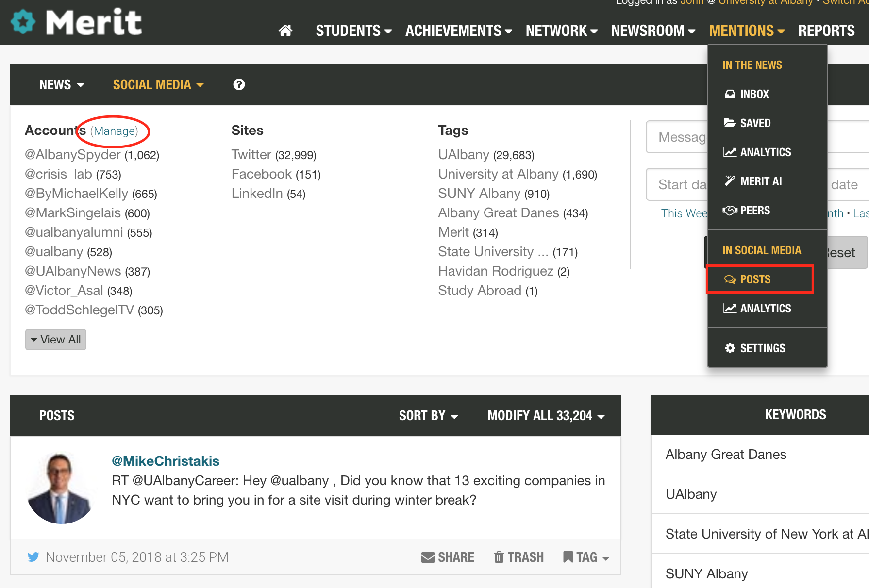Click the Merit logo icon

[x=23, y=22]
